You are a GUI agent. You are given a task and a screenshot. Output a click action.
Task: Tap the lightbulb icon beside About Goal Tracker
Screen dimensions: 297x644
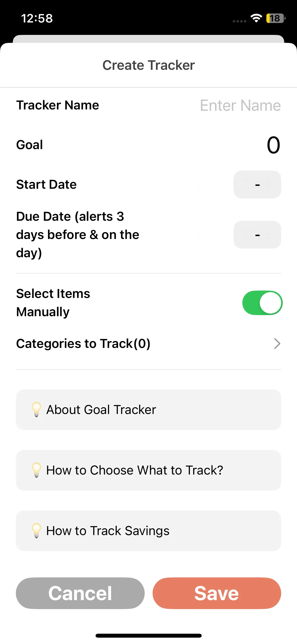point(36,410)
